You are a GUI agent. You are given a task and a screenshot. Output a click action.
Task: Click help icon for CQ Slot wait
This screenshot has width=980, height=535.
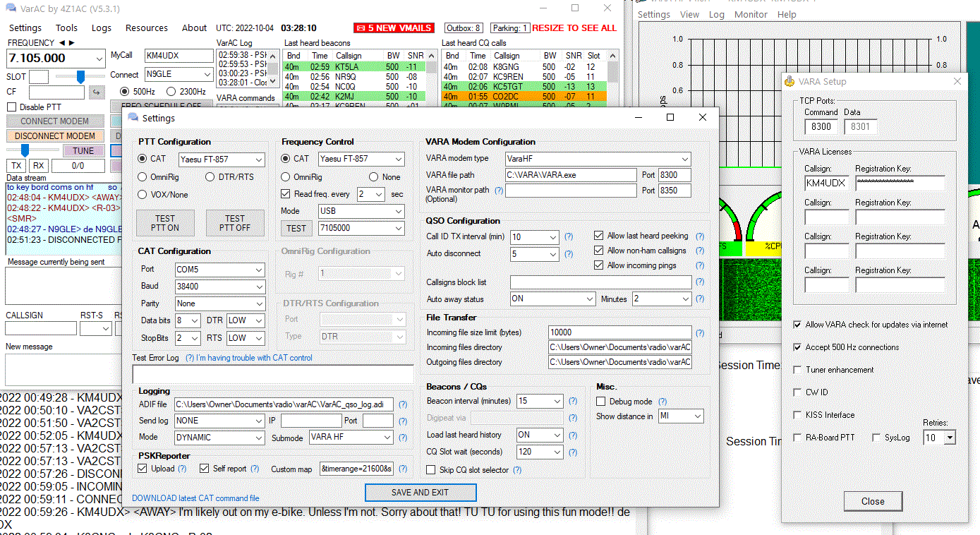[574, 452]
